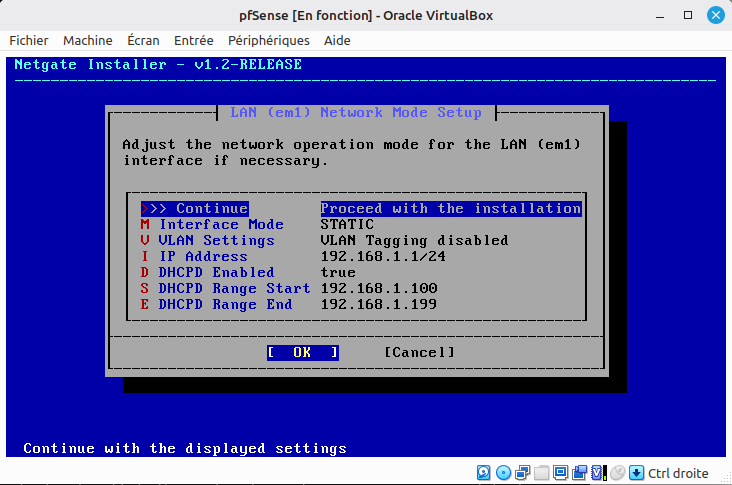Click the mouse integration status icon
This screenshot has width=732, height=485.
(618, 473)
